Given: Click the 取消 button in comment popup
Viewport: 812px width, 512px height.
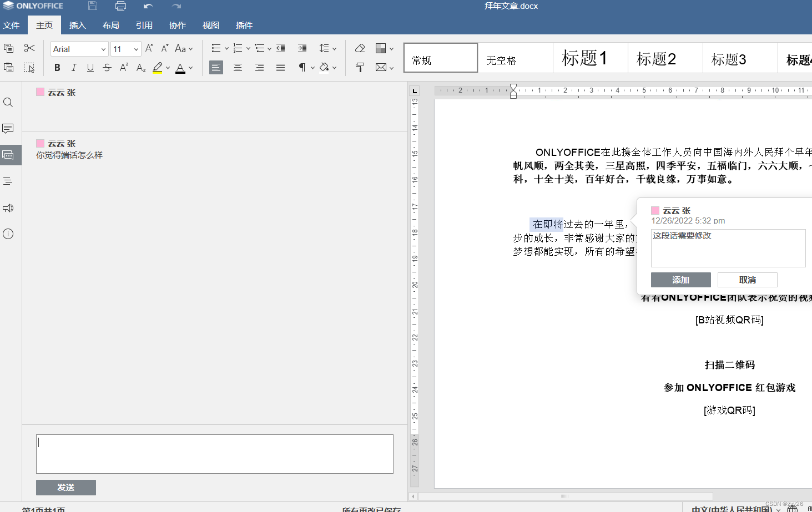Looking at the screenshot, I should point(747,280).
